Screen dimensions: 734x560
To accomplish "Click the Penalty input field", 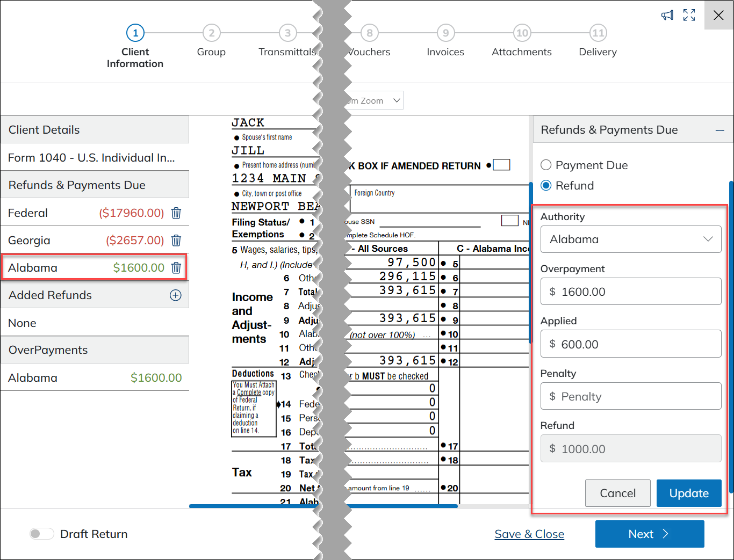I will tap(631, 396).
